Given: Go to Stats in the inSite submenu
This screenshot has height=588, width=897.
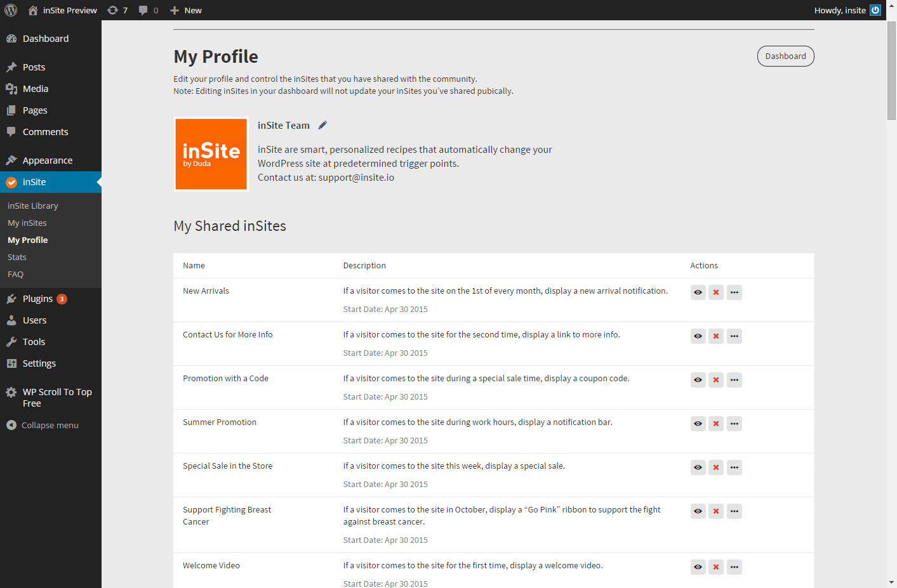Looking at the screenshot, I should tap(17, 258).
